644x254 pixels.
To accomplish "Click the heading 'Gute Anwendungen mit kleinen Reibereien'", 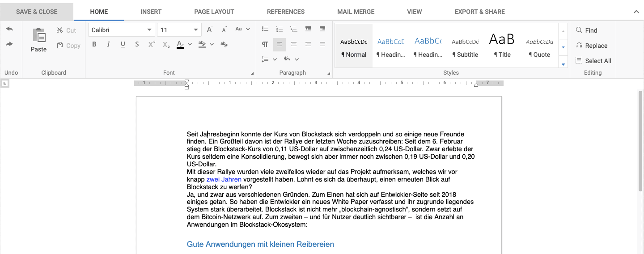I will (260, 244).
